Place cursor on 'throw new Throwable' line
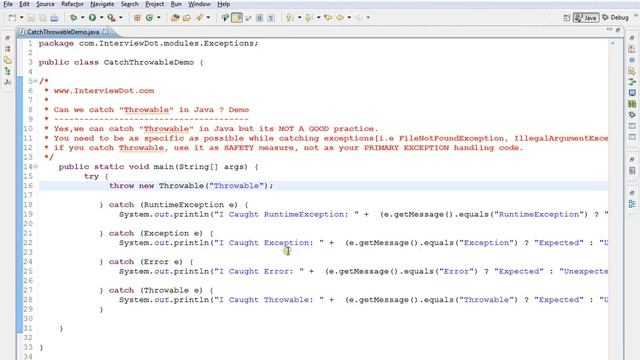Image resolution: width=640 pixels, height=360 pixels. (191, 186)
